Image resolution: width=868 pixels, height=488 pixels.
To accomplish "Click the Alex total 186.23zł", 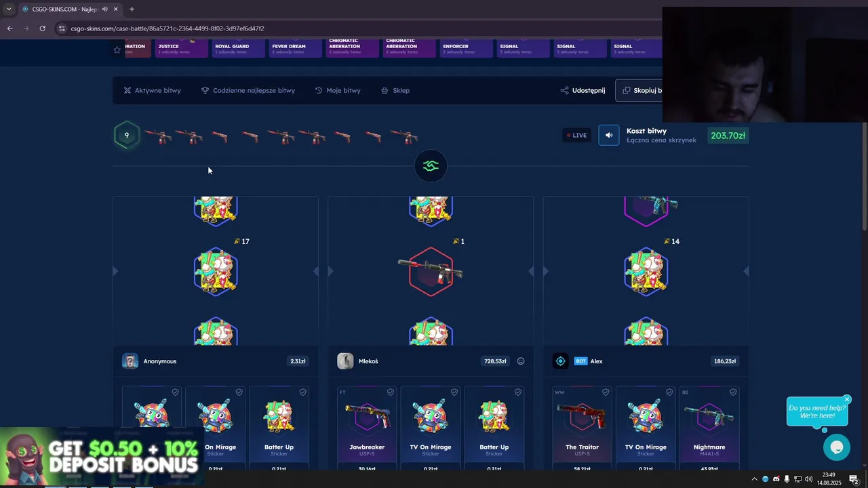I will click(x=725, y=361).
